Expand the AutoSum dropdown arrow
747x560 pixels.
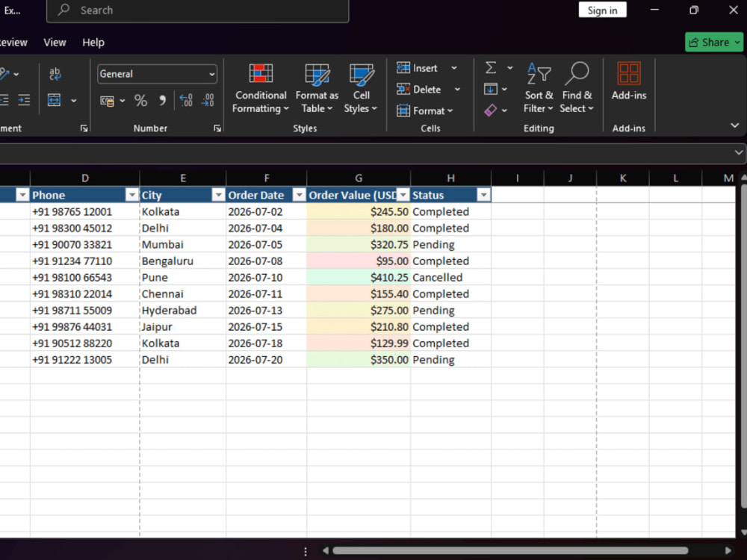click(509, 68)
